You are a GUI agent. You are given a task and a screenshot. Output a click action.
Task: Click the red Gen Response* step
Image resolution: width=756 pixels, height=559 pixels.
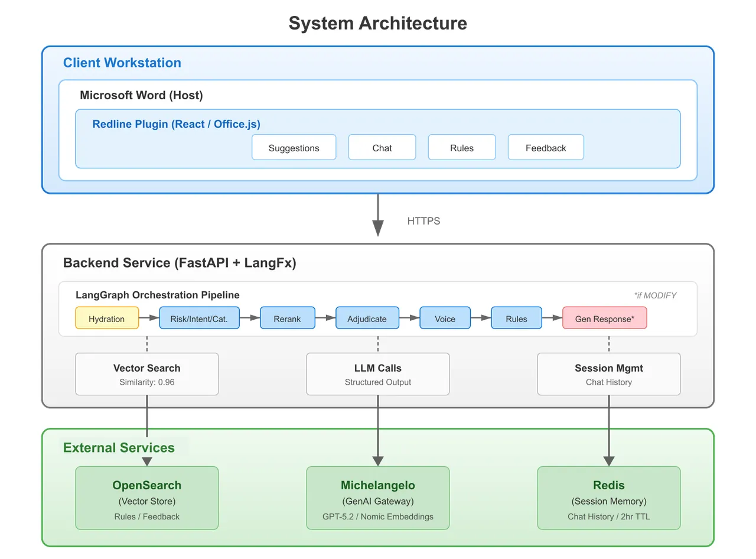[604, 318]
